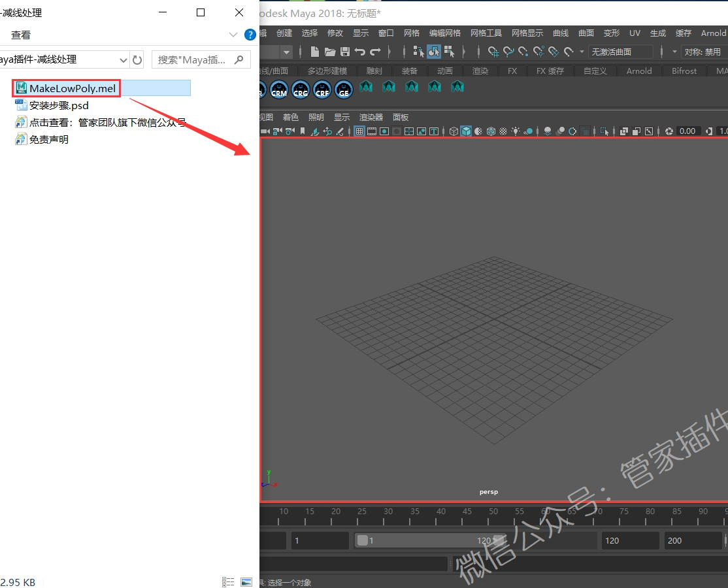This screenshot has width=728, height=588.
Task: Redo the last action in Maya
Action: click(x=375, y=52)
